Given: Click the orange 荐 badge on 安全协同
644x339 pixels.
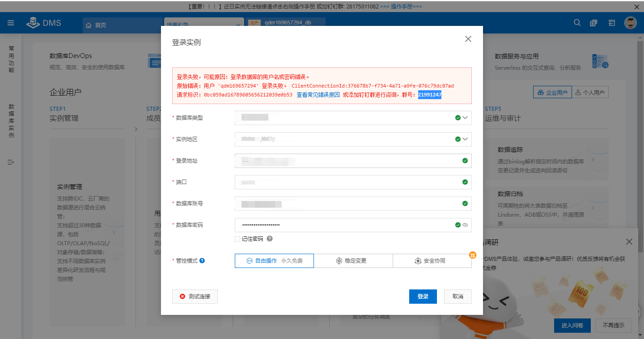Looking at the screenshot, I should (473, 255).
